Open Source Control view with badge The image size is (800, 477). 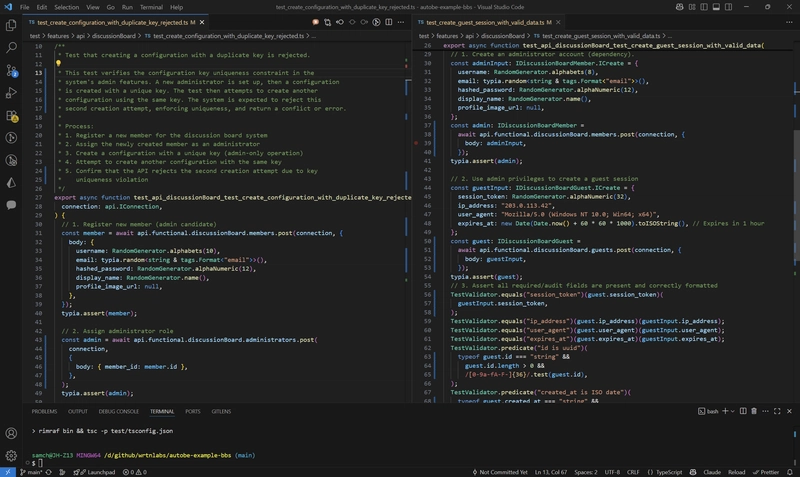click(12, 71)
